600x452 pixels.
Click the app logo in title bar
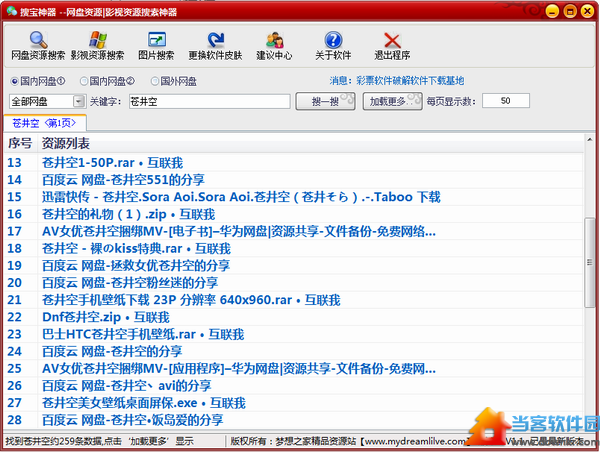tap(12, 11)
